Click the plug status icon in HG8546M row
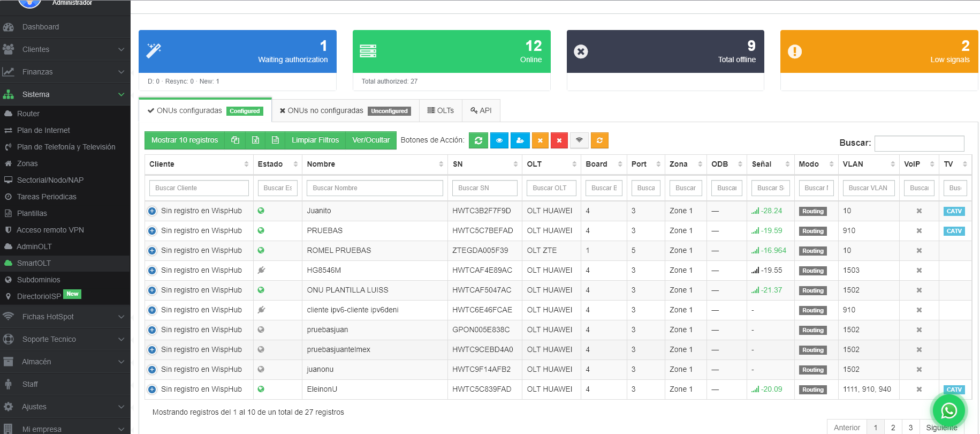Viewport: 980px width, 434px height. click(x=261, y=270)
